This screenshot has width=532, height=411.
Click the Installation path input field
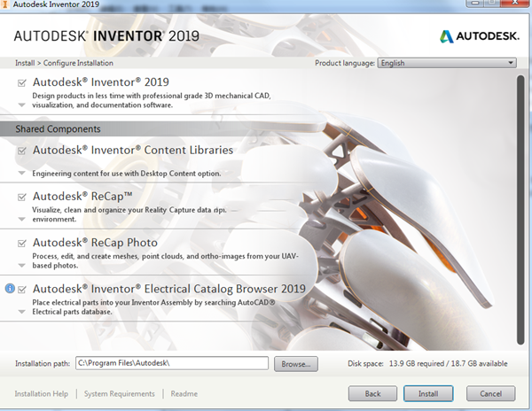[172, 363]
